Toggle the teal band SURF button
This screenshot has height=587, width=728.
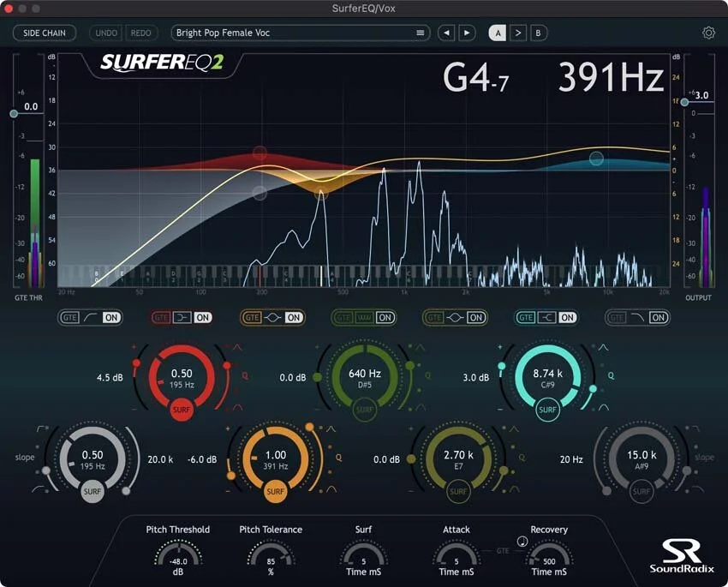547,410
